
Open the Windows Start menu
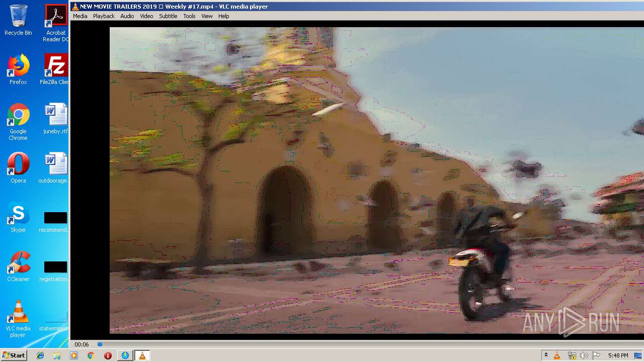[14, 355]
